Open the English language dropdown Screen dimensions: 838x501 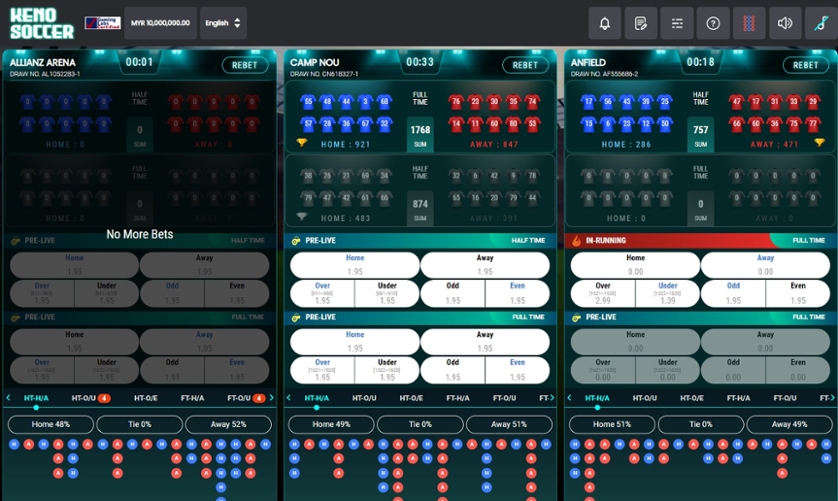[223, 23]
